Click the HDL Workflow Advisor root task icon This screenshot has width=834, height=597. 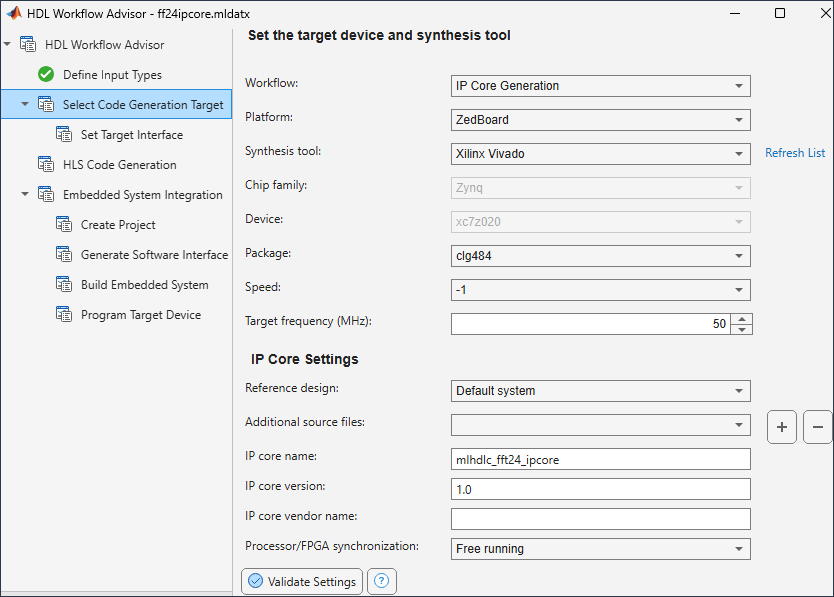(x=28, y=44)
